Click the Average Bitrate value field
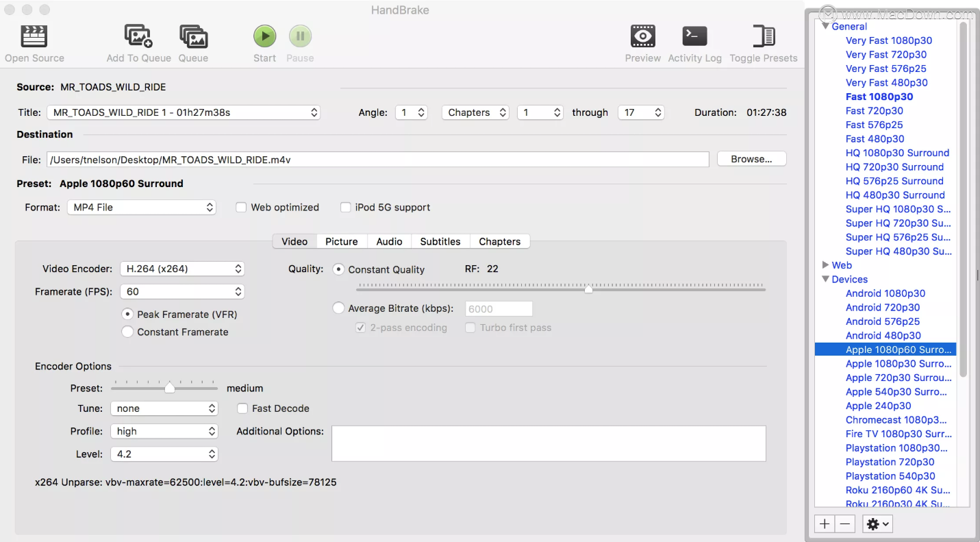Image resolution: width=980 pixels, height=542 pixels. pos(499,309)
